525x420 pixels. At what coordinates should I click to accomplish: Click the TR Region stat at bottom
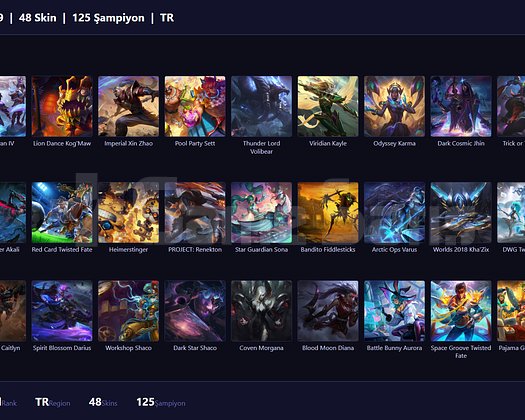pos(53,402)
